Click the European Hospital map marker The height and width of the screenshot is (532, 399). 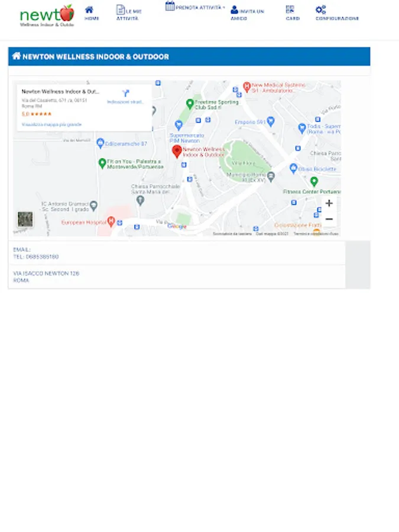point(111,222)
